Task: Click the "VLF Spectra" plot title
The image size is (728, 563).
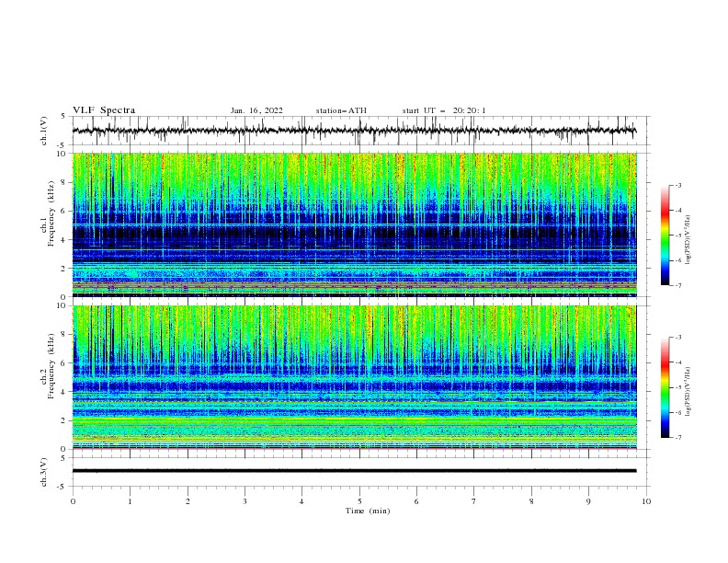Action: point(104,110)
